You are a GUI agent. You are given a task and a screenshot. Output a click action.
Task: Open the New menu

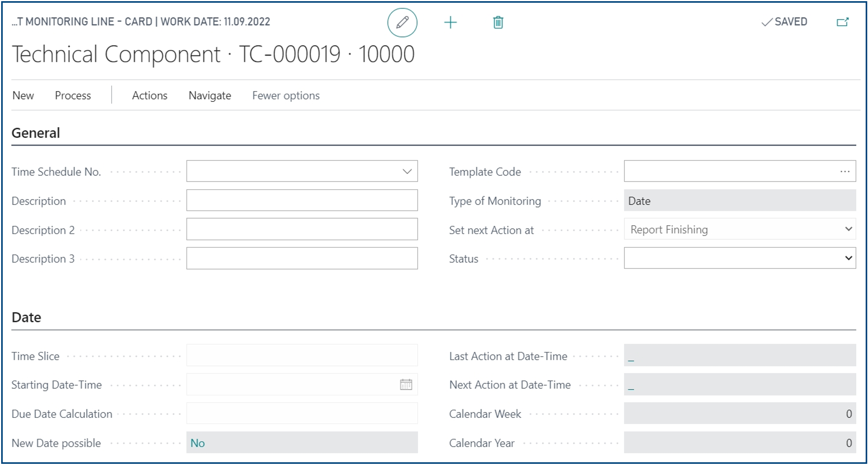(x=23, y=96)
